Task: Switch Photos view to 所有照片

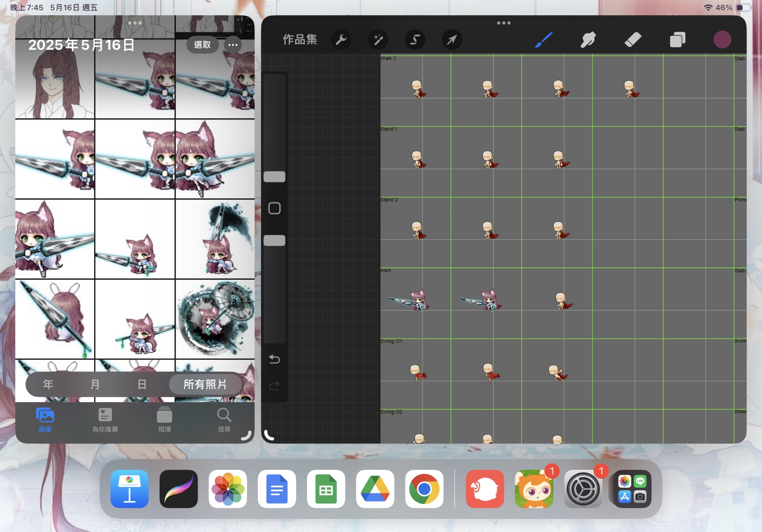Action: pyautogui.click(x=205, y=384)
